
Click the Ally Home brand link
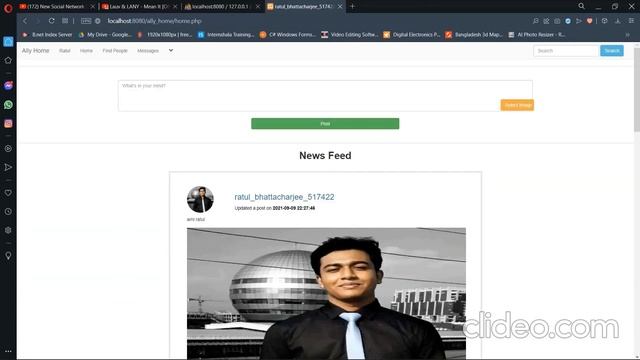pos(36,51)
